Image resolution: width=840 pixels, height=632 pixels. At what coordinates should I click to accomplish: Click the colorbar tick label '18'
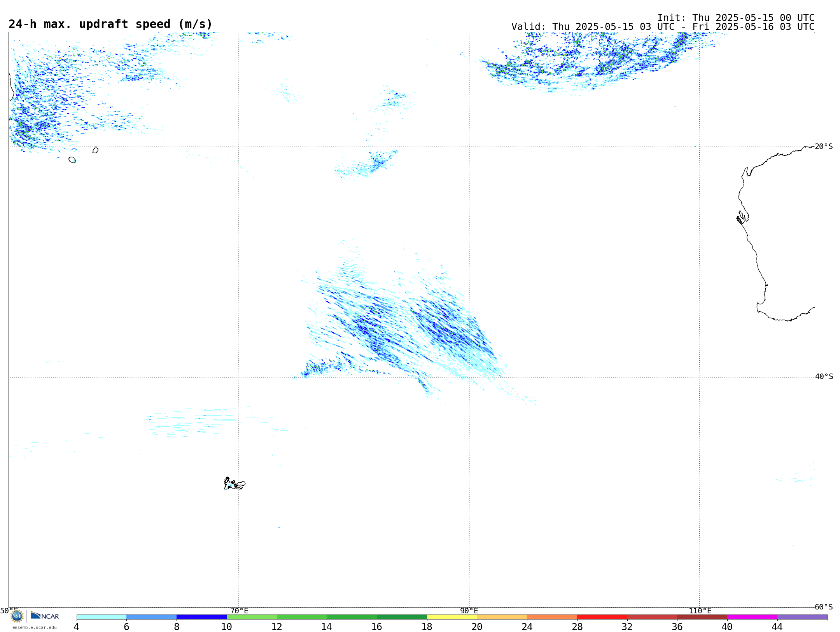coord(427,627)
